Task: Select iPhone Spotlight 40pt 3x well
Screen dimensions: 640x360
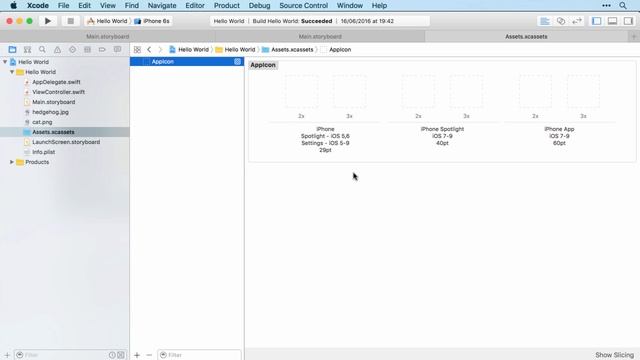Action: (467, 91)
